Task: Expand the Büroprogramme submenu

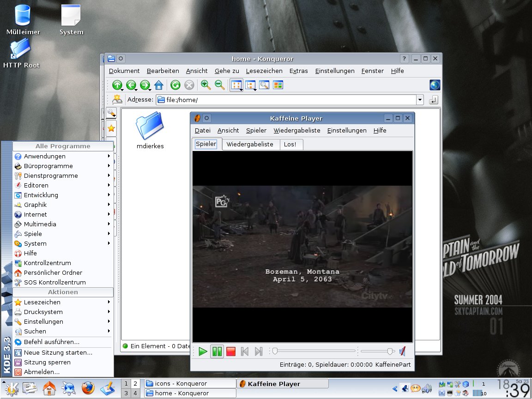Action: pos(63,166)
